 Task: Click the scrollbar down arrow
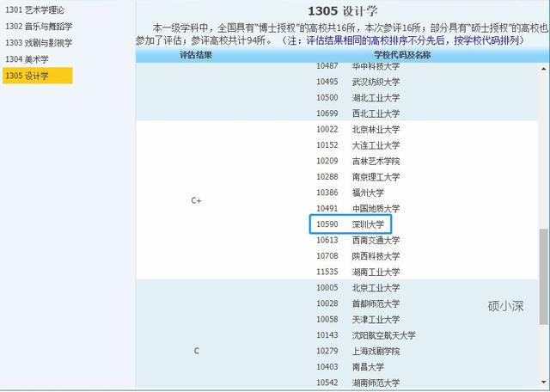coord(544,383)
